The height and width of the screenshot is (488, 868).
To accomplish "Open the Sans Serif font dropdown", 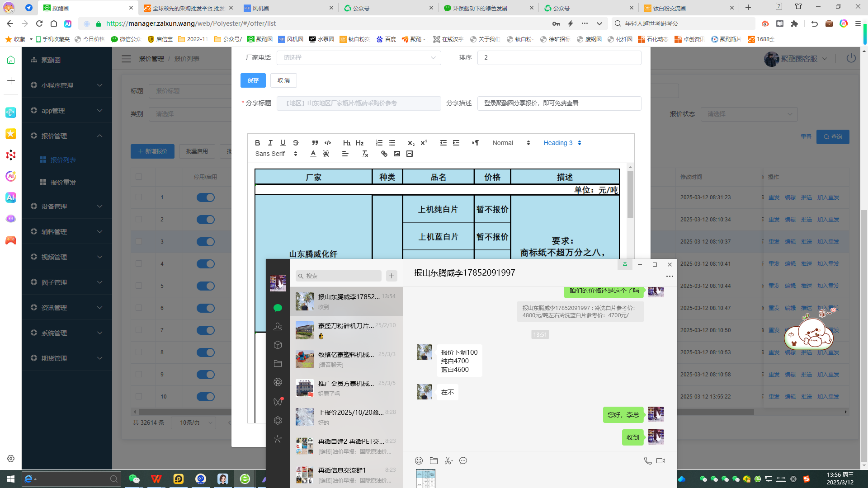I will [276, 154].
